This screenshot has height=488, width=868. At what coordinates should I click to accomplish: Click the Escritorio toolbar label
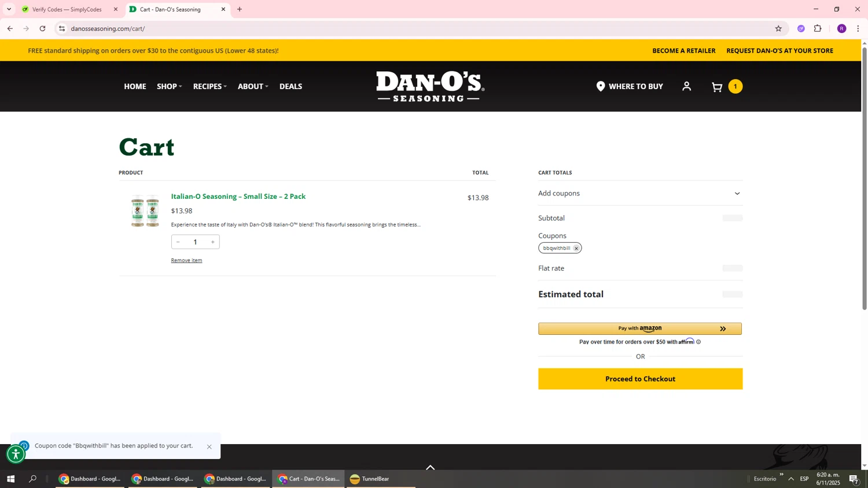coord(765,479)
